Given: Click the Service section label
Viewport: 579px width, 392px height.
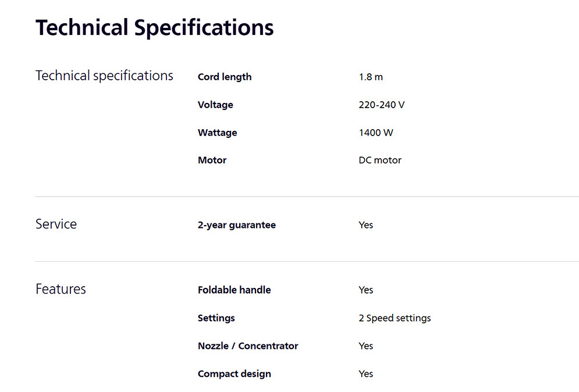Looking at the screenshot, I should pyautogui.click(x=56, y=224).
